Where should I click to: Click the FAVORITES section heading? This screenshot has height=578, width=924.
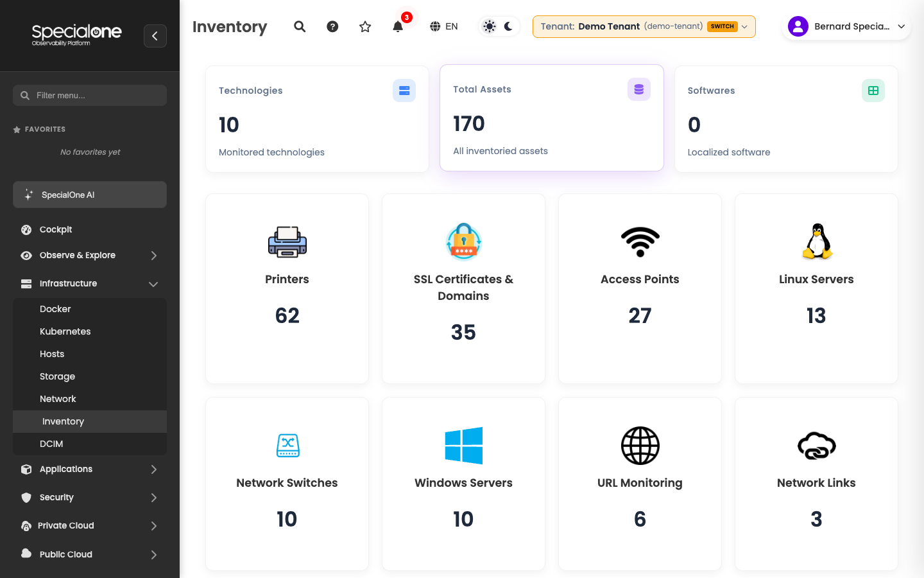[45, 129]
